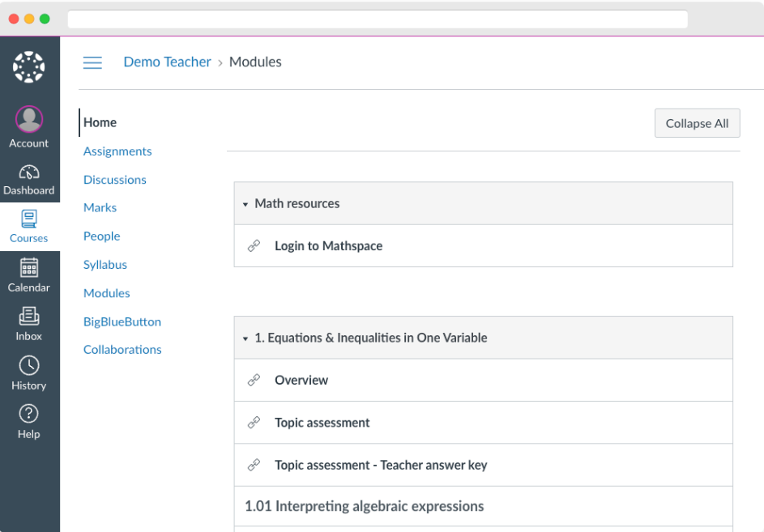The width and height of the screenshot is (764, 532).
Task: Open the History clock icon
Action: [x=28, y=365]
